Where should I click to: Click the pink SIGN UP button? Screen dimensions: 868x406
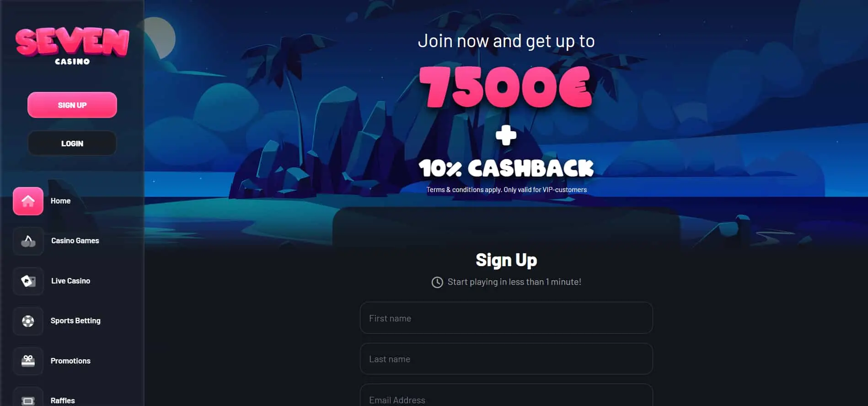[x=72, y=105]
